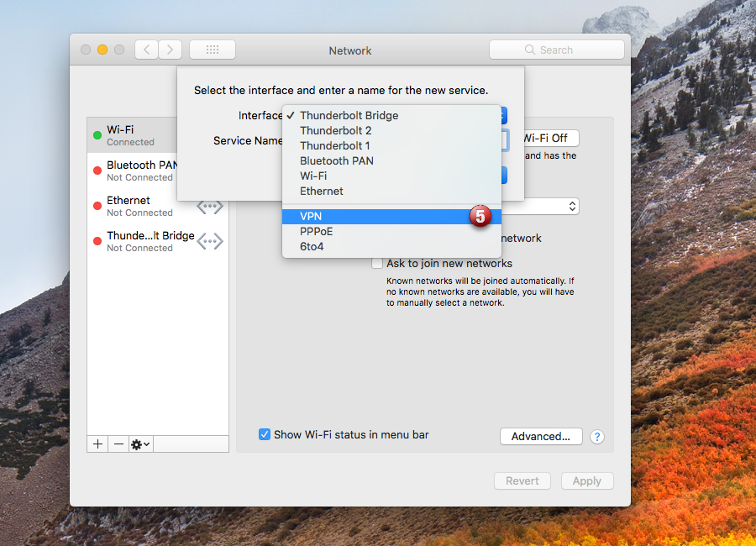Select Wi-Fi service in sidebar
This screenshot has width=756, height=546.
pyautogui.click(x=133, y=135)
